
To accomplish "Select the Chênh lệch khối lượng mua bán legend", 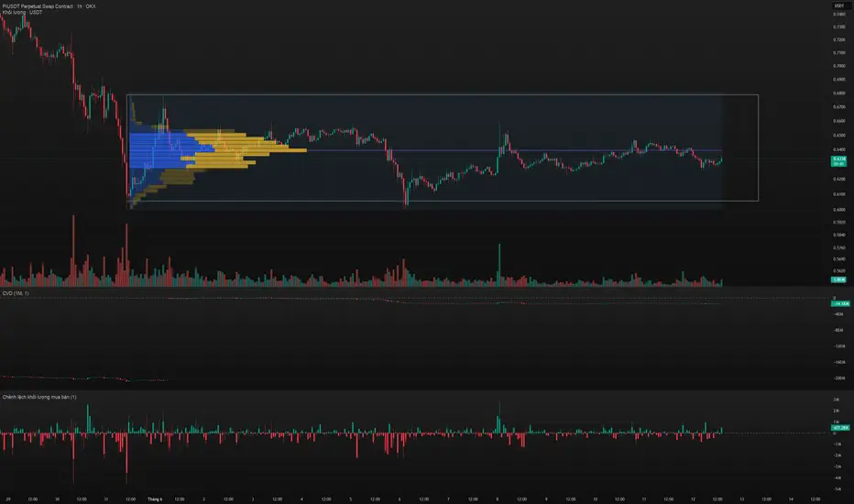I will [x=39, y=397].
